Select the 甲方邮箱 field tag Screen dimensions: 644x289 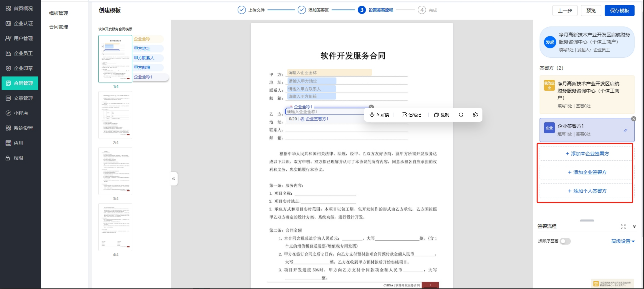(x=148, y=68)
